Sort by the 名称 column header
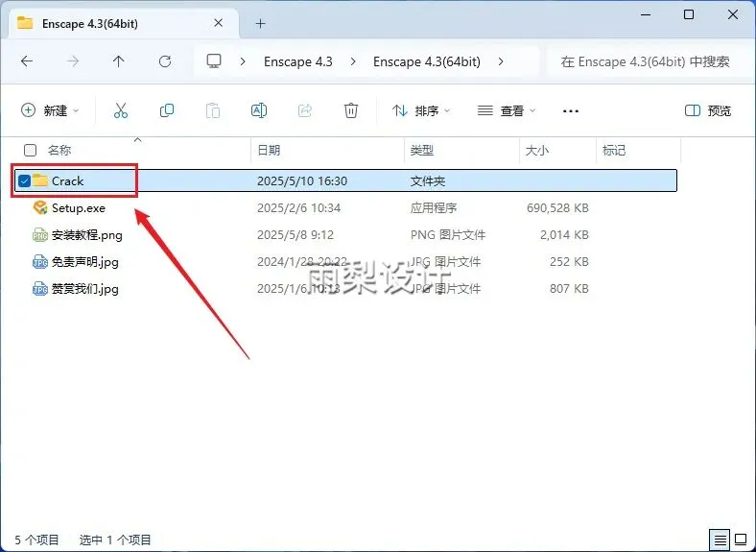756x552 pixels. [x=59, y=150]
